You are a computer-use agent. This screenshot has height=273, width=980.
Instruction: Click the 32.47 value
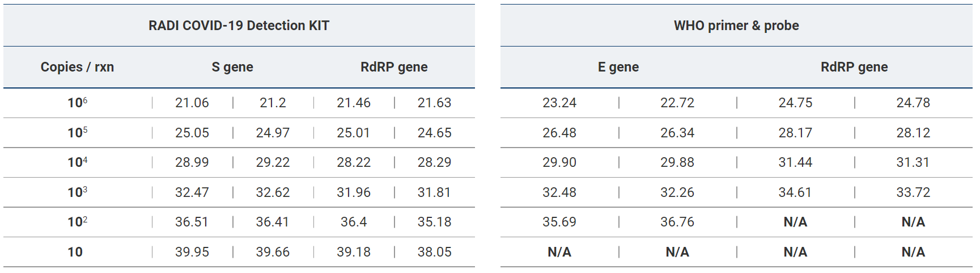click(x=192, y=192)
